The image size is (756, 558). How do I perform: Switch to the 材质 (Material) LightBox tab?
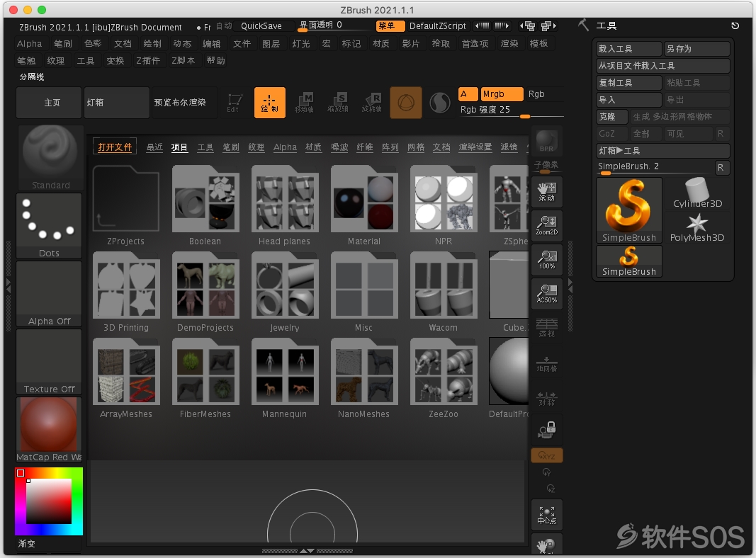313,147
